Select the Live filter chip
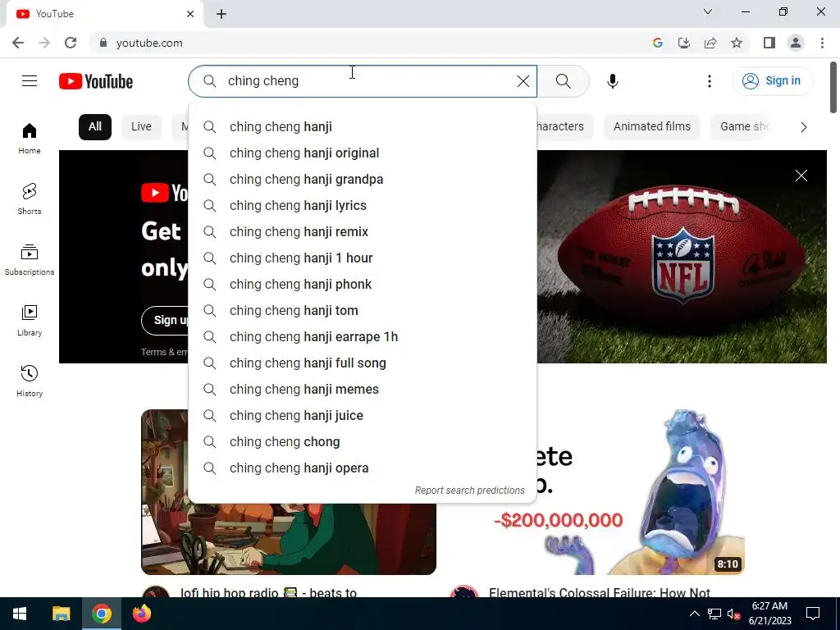840x630 pixels. click(x=141, y=127)
